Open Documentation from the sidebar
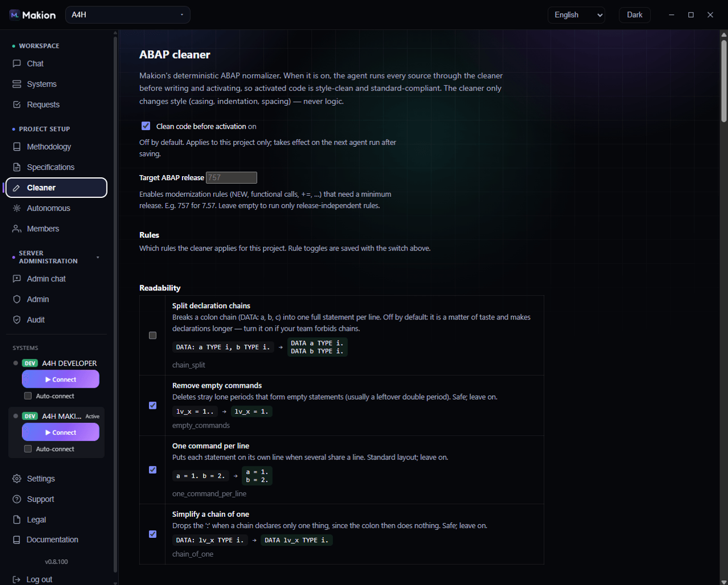728x585 pixels. click(56, 540)
